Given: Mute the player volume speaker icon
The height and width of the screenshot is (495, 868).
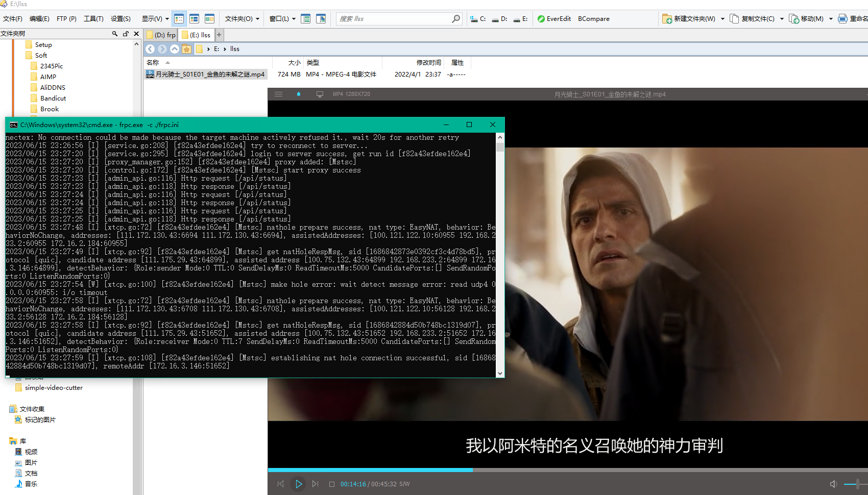Looking at the screenshot, I should (x=833, y=484).
